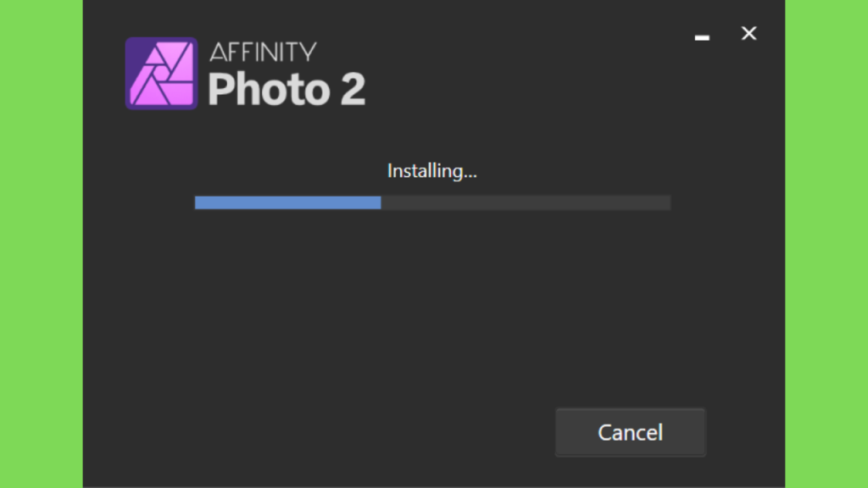
Task: Click the left start of the progress bar
Action: 198,202
